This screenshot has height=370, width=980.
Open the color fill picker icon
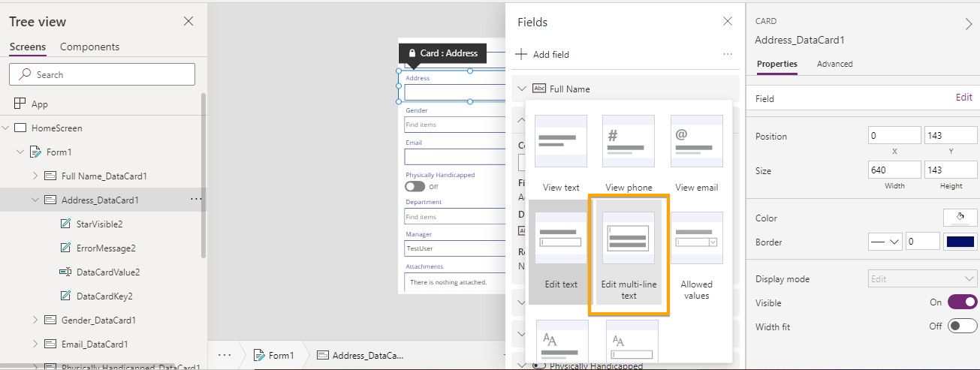[x=960, y=218]
